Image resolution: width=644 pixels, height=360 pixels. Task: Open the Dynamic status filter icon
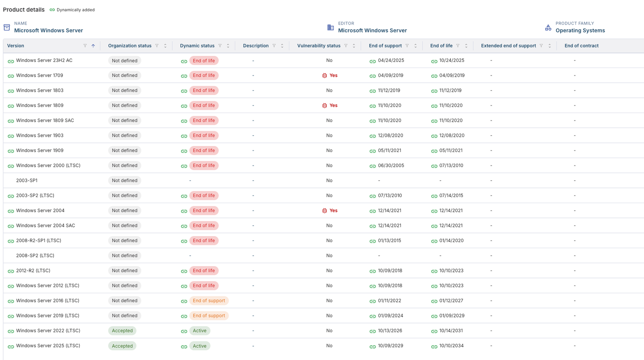point(220,46)
